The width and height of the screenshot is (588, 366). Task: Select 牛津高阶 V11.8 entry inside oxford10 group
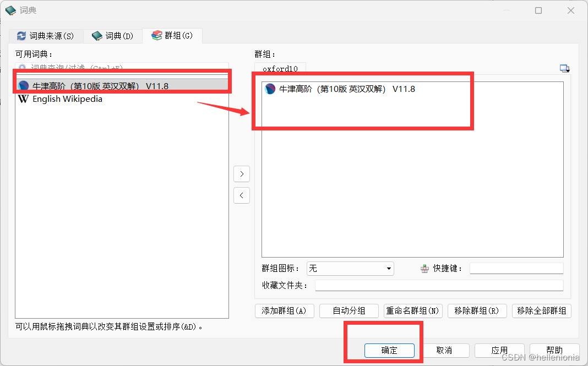pyautogui.click(x=412, y=89)
